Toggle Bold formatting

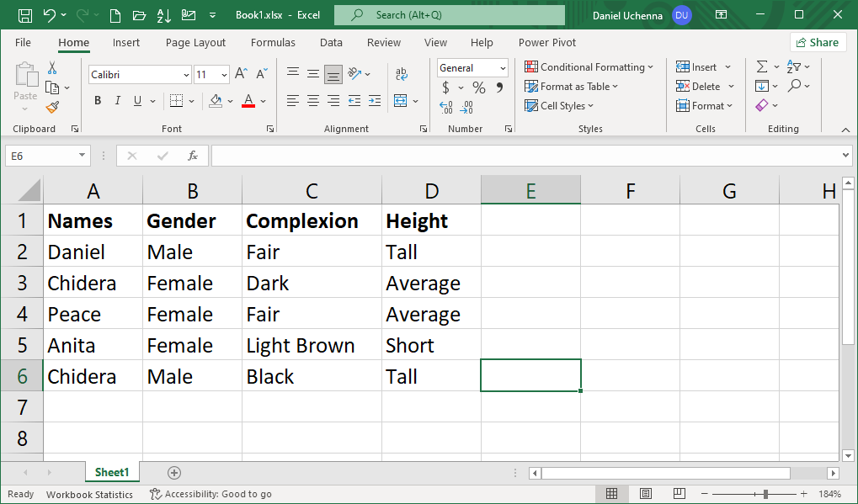98,101
